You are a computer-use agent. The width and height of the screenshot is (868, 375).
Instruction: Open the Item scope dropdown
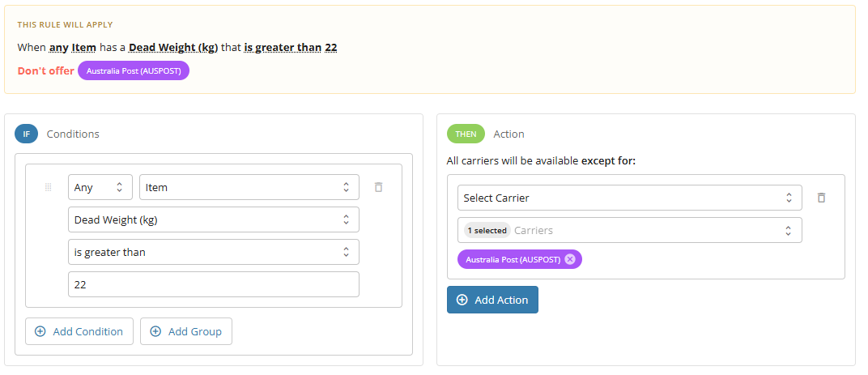click(x=249, y=187)
